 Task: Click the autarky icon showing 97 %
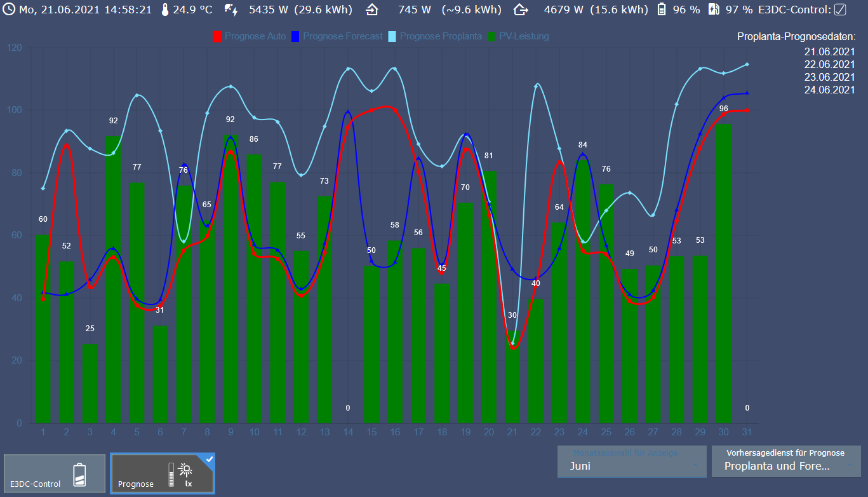[714, 10]
